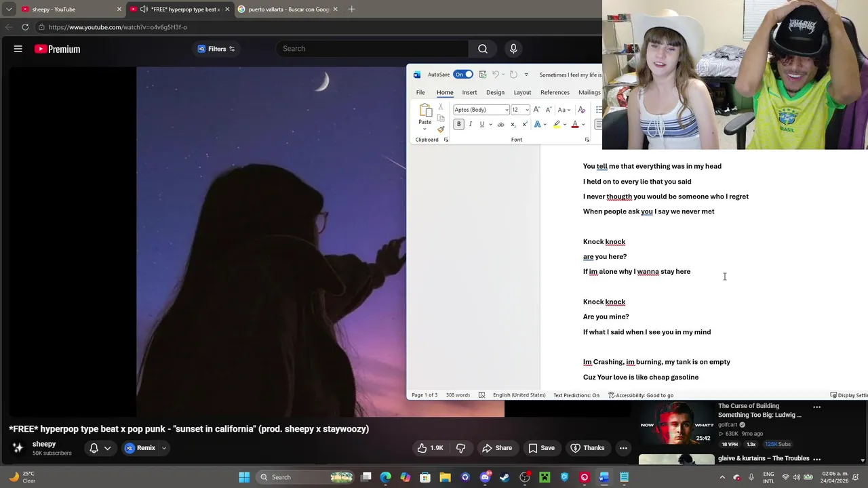Click the YouTube search field

(372, 49)
